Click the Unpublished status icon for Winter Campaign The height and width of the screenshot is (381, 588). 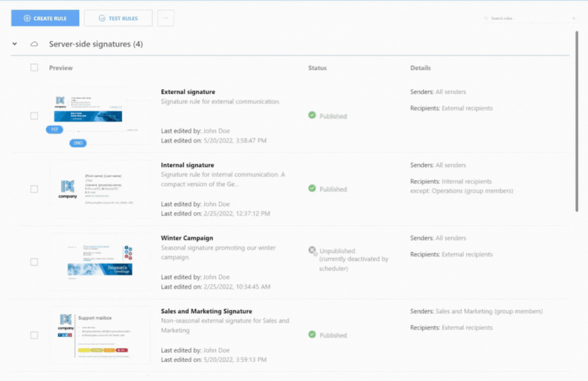312,250
